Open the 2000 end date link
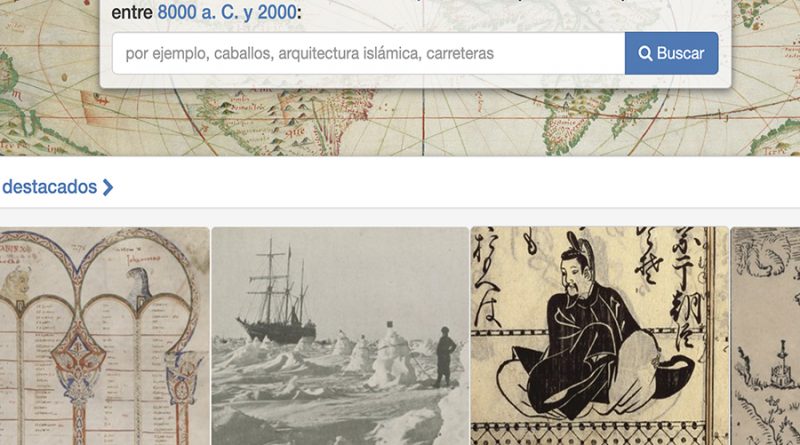 pos(277,12)
